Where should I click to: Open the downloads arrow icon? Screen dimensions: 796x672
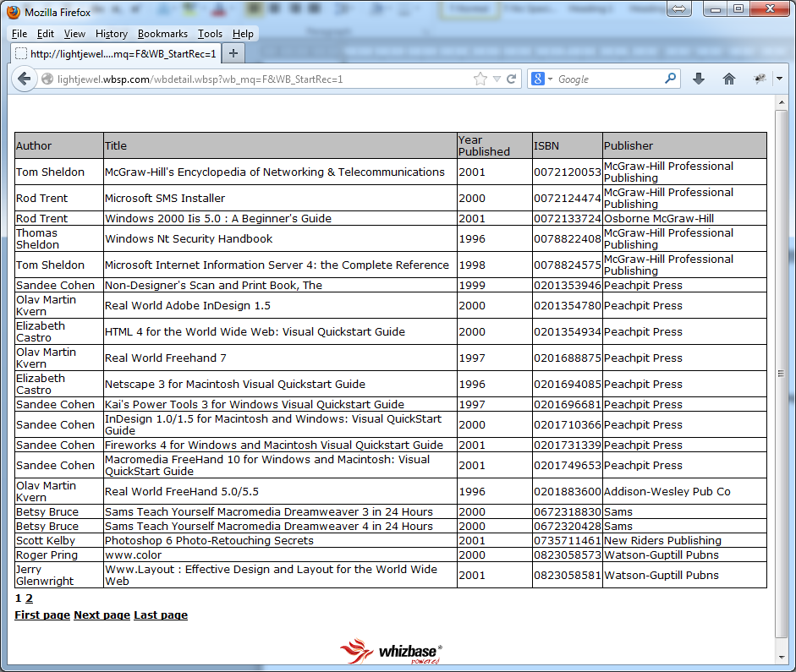coord(699,79)
